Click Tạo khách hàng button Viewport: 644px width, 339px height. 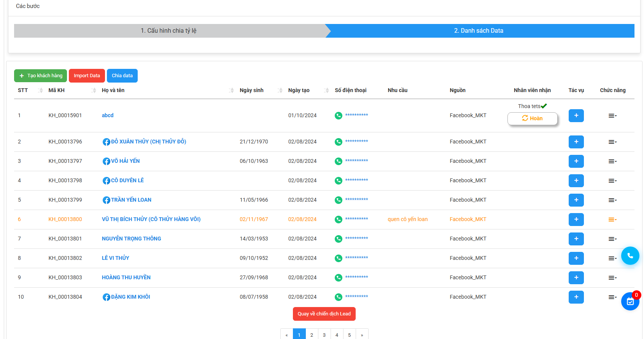(40, 76)
